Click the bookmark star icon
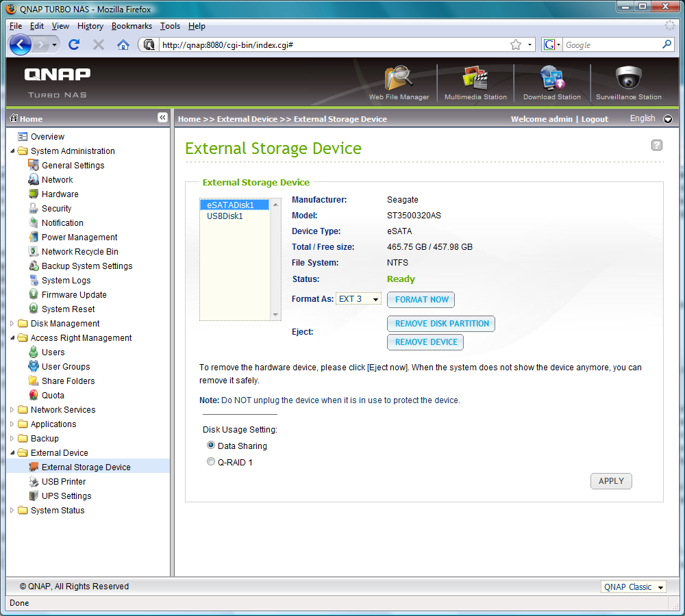The height and width of the screenshot is (616, 685). tap(516, 44)
